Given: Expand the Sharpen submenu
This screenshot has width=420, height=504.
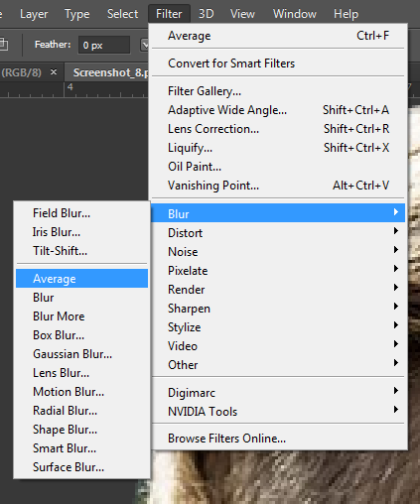Looking at the screenshot, I should pyautogui.click(x=278, y=309).
